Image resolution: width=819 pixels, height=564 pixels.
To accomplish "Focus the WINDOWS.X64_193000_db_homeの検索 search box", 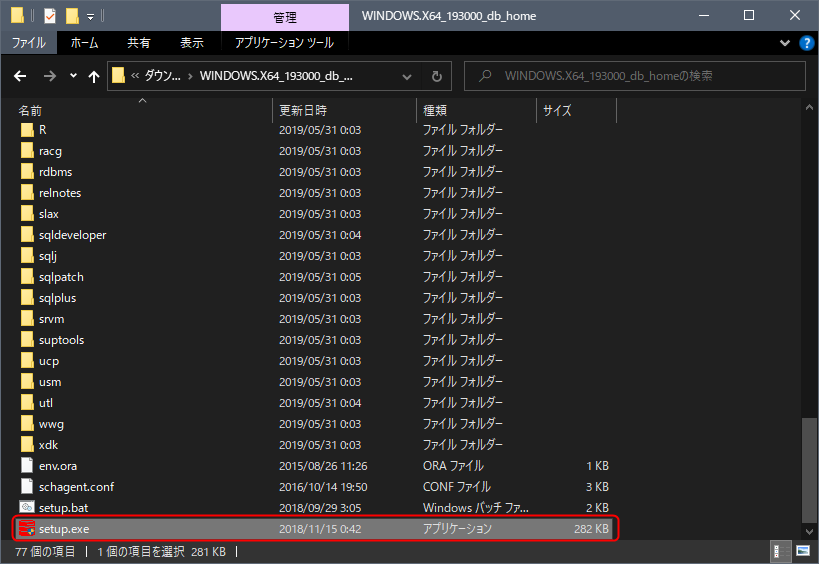I will tap(635, 76).
